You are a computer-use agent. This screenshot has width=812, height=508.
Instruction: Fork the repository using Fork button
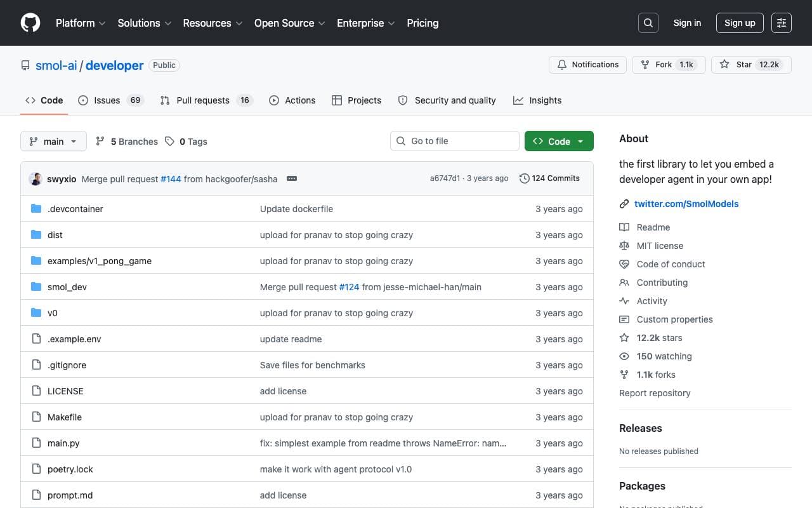(x=669, y=65)
